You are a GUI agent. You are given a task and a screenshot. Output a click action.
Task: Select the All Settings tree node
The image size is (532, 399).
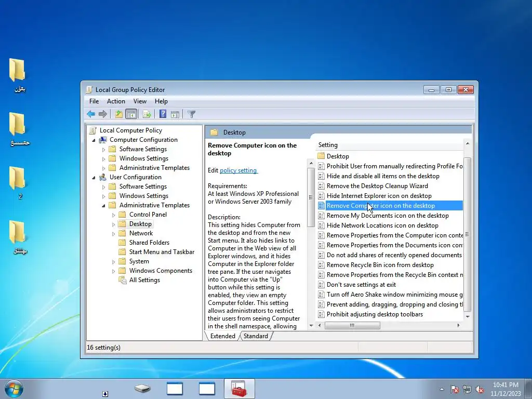click(x=144, y=280)
